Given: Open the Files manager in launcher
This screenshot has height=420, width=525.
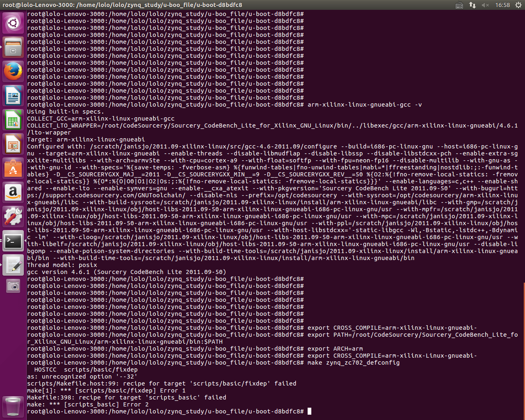Looking at the screenshot, I should click(13, 47).
